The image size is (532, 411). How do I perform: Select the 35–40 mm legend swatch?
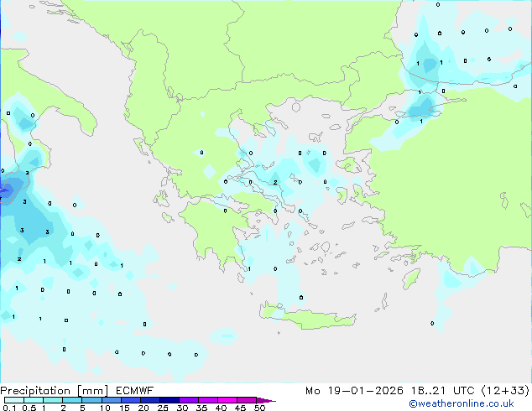coord(208,400)
